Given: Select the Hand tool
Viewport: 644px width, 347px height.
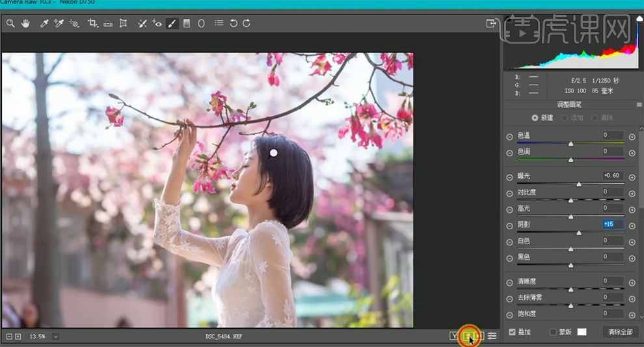Looking at the screenshot, I should click(26, 23).
